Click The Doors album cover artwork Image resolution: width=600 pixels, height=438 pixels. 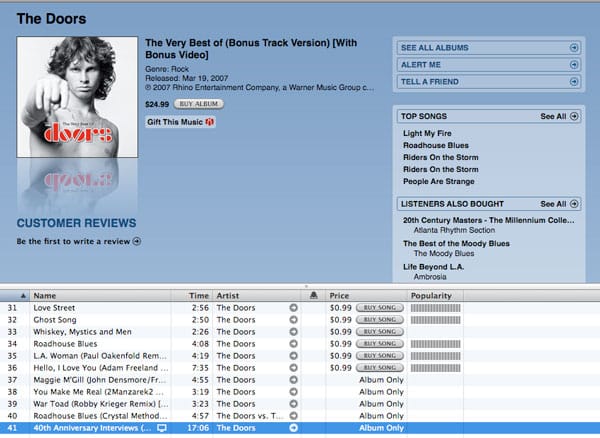[x=77, y=97]
